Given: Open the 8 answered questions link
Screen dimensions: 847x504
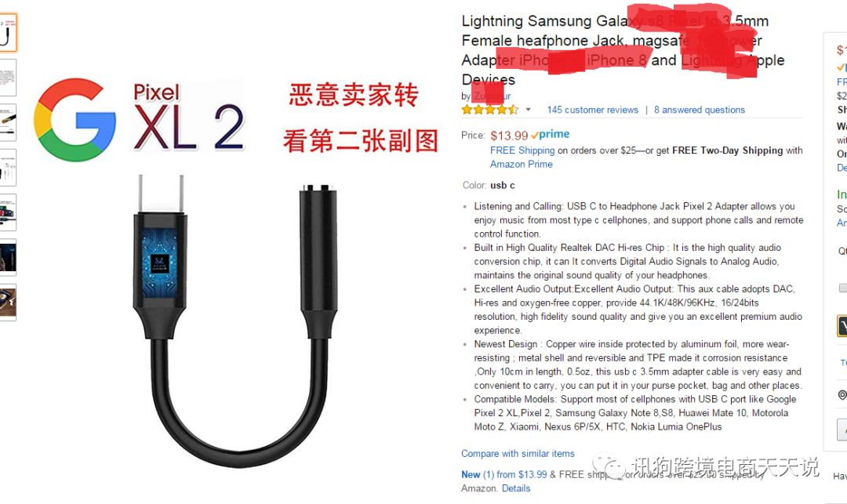Looking at the screenshot, I should click(x=700, y=110).
